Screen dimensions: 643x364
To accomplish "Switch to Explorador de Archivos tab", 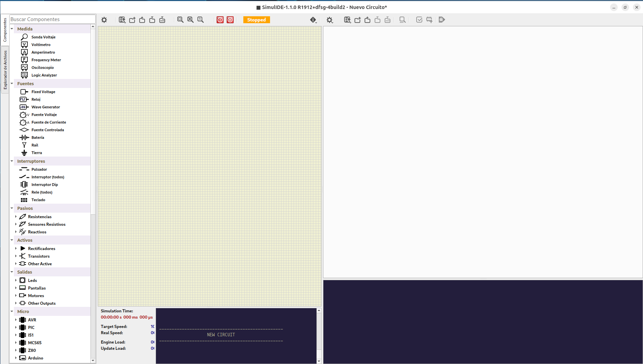I will (x=5, y=70).
